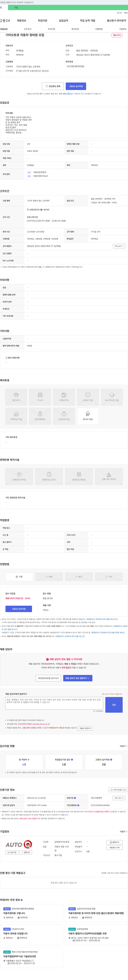Open the 직업 능력 개발 menu

point(87,21)
